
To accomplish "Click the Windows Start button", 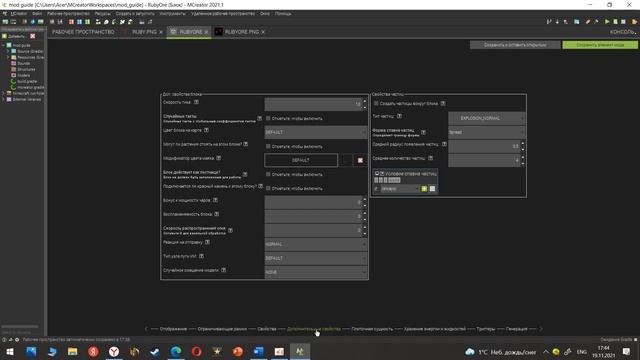I will coord(10,351).
